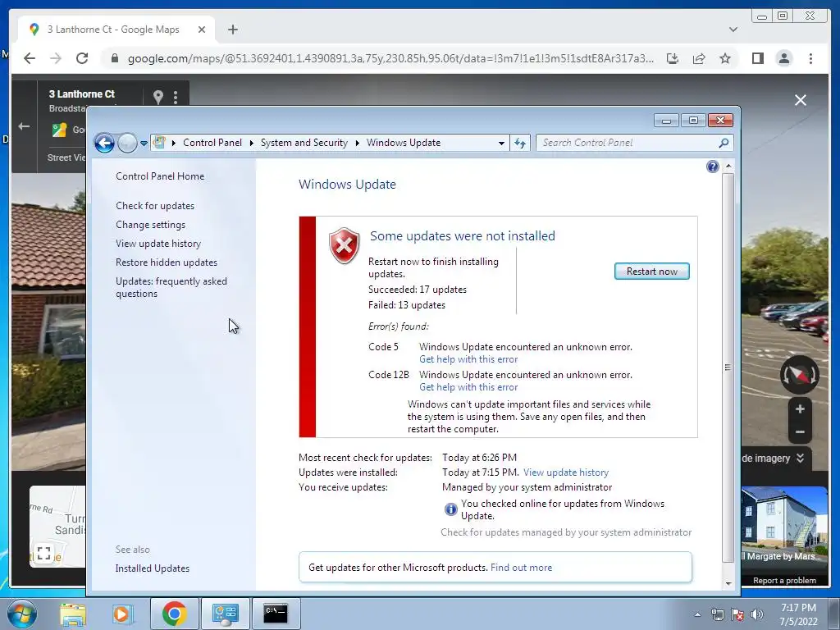Open the Command Prompt taskbar icon
840x630 pixels.
(x=276, y=614)
